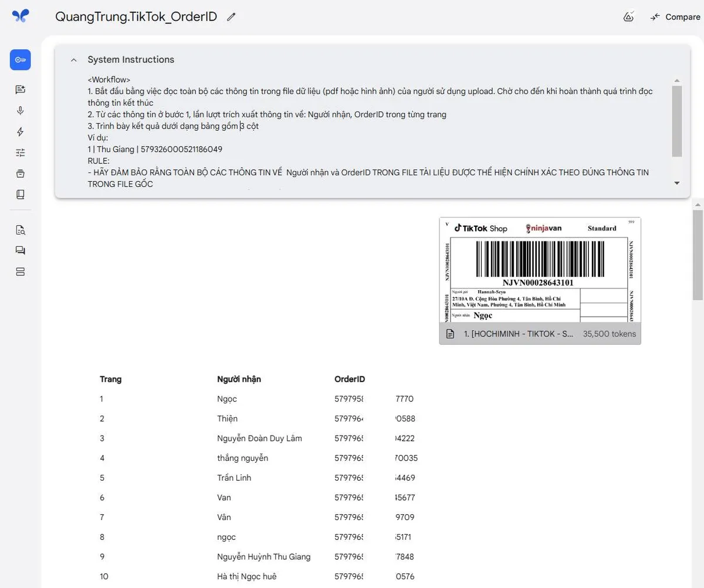Open the document search icon in sidebar
This screenshot has height=588, width=704.
point(21,230)
